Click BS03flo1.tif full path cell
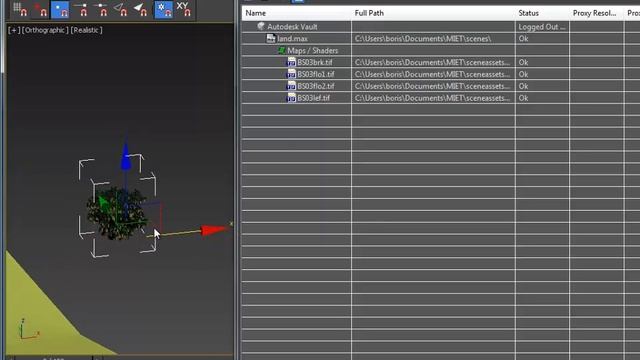The height and width of the screenshot is (360, 640). 433,74
